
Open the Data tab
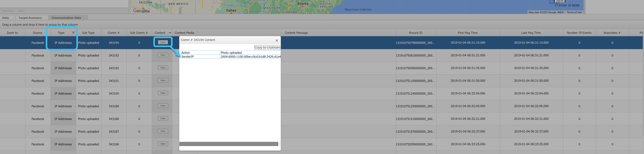click(x=6, y=18)
